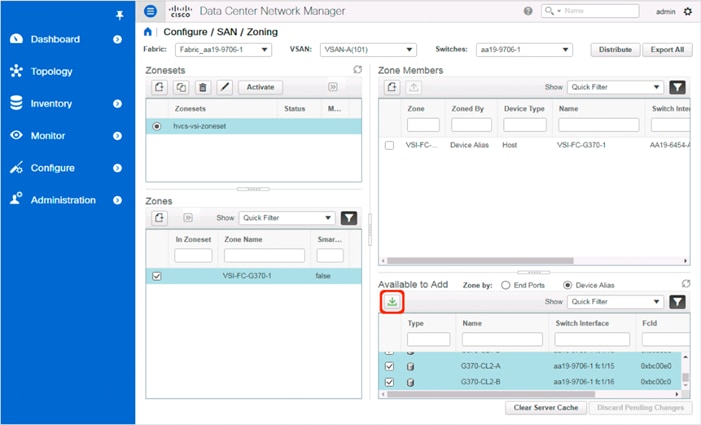The height and width of the screenshot is (425, 701).
Task: Apply the Zones filter funnel icon
Action: click(349, 218)
